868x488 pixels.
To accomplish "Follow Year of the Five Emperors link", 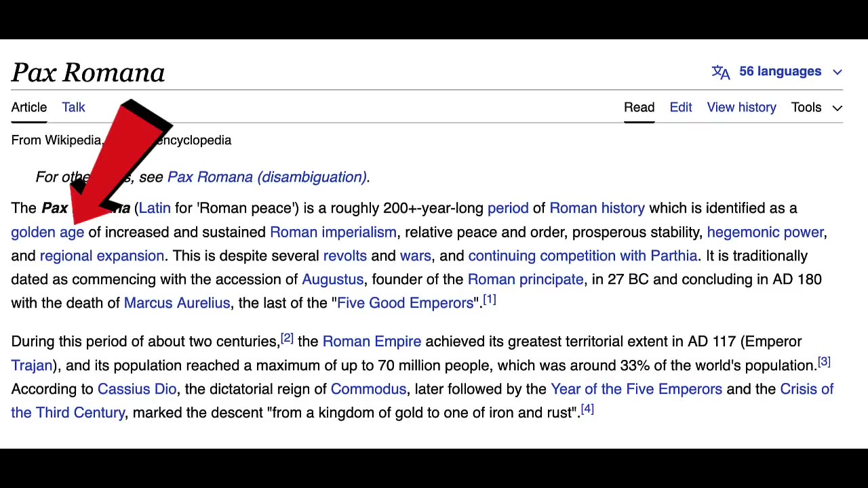I will point(636,389).
